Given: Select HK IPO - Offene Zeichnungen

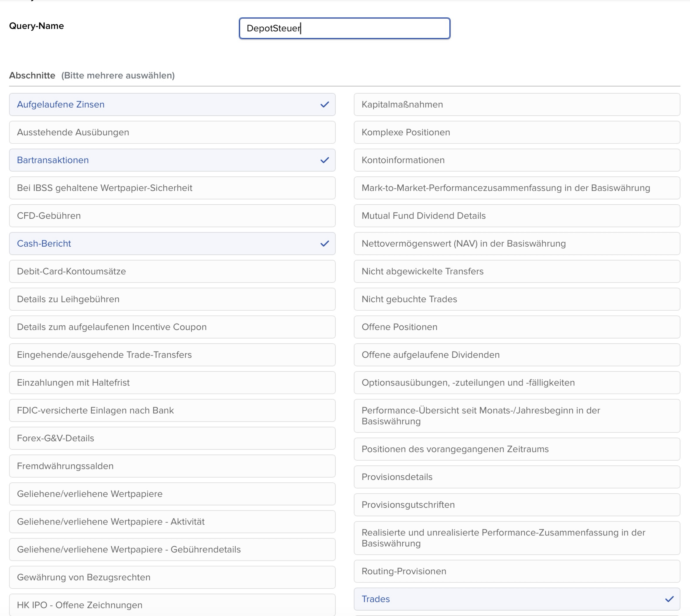Looking at the screenshot, I should tap(172, 605).
